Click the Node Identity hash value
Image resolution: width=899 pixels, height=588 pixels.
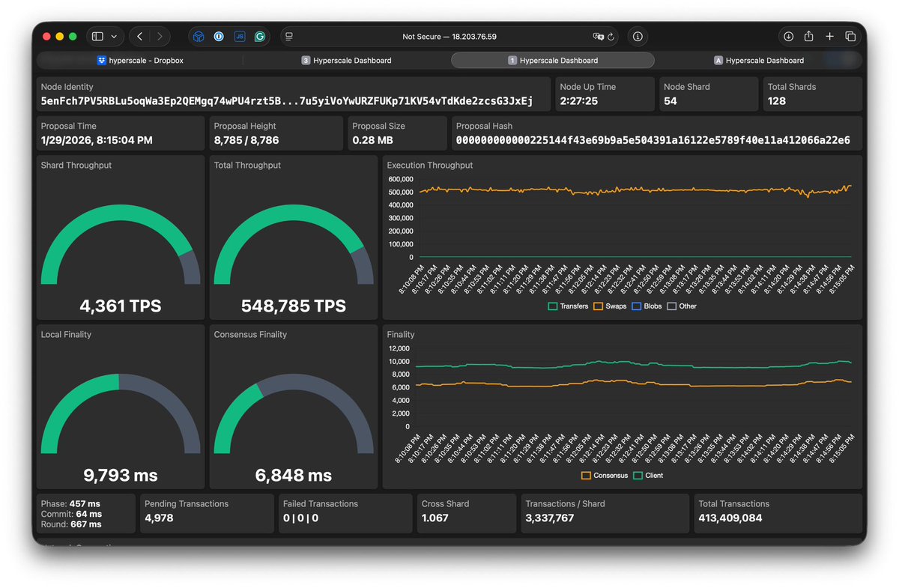point(287,101)
